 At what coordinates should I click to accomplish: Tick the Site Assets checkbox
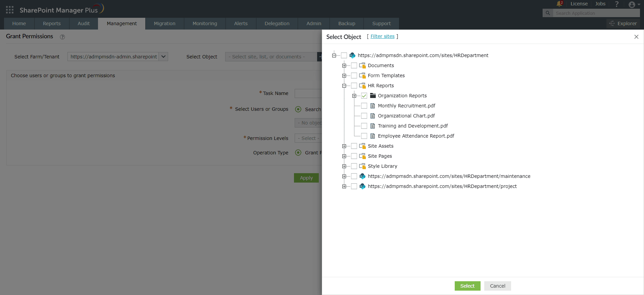354,146
